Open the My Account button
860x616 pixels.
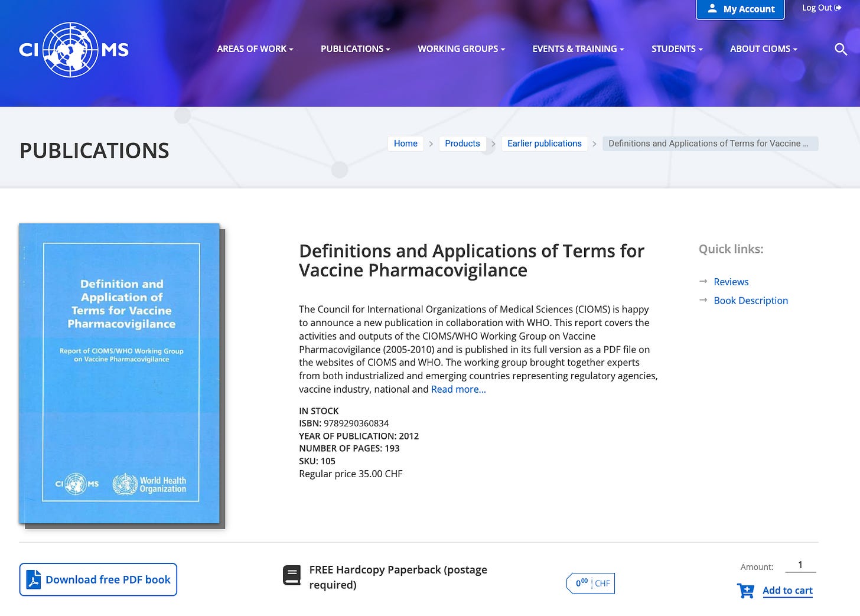tap(740, 9)
